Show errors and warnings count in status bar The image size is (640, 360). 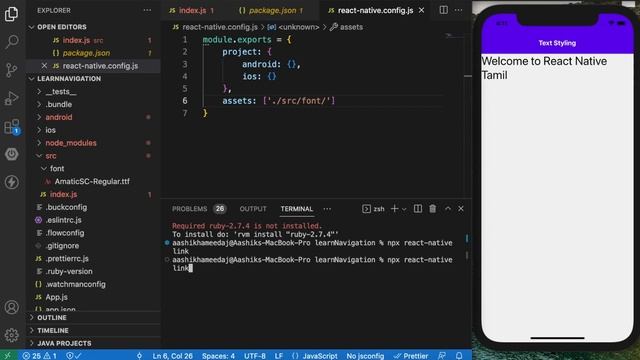click(x=39, y=356)
